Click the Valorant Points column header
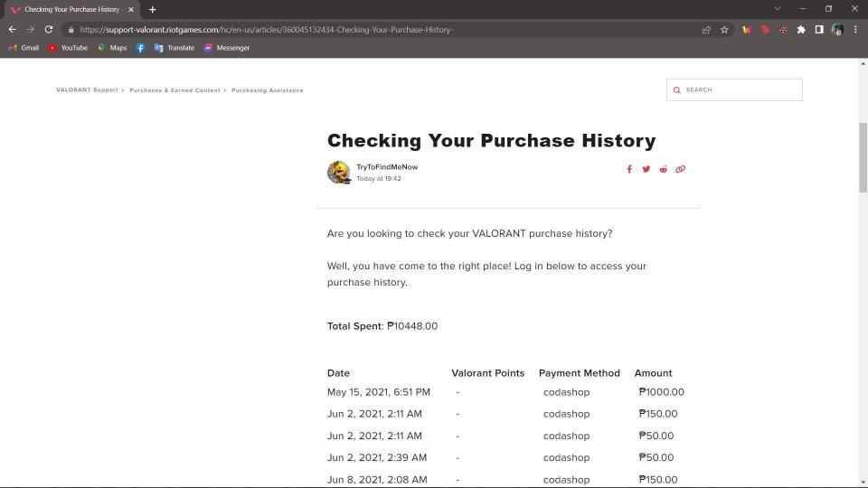868x488 pixels. (487, 373)
